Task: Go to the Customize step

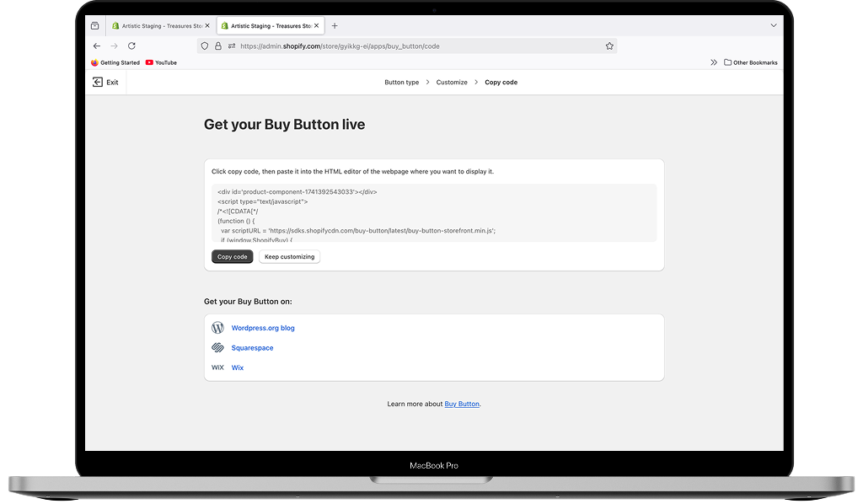Action: click(x=452, y=83)
